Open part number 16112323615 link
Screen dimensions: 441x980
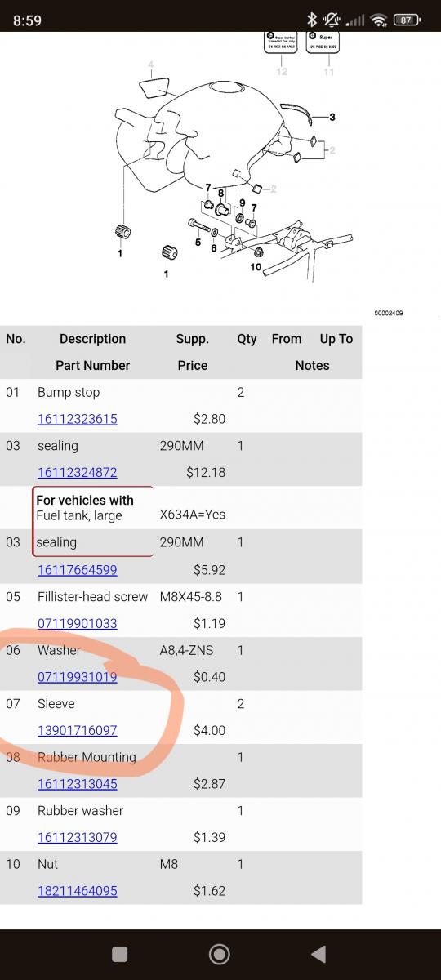(78, 419)
